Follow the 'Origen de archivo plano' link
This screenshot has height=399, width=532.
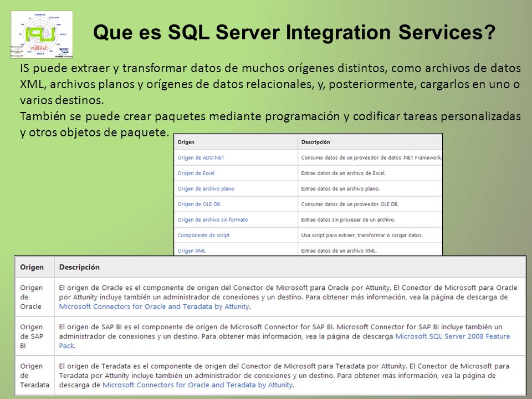pos(206,189)
